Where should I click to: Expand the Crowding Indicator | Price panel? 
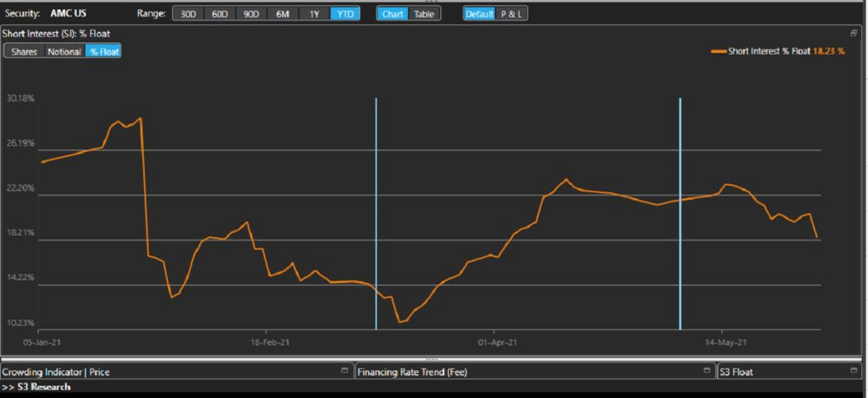click(x=344, y=370)
